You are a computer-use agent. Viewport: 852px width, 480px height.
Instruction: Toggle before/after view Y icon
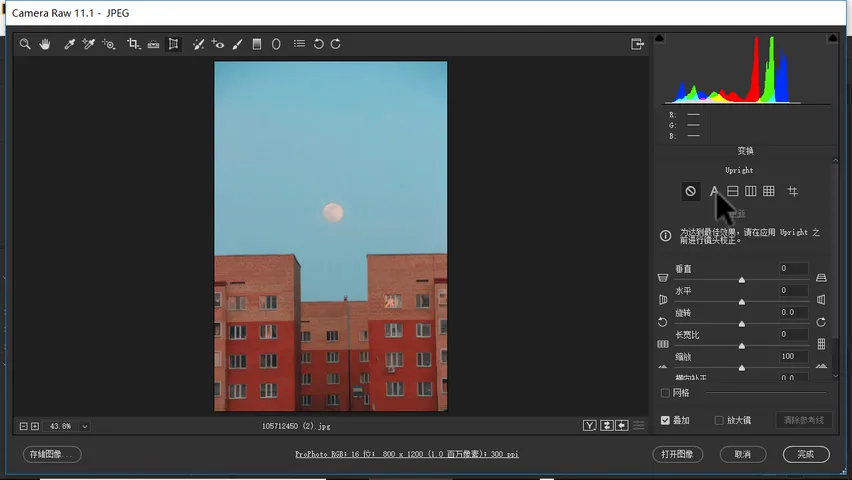590,426
